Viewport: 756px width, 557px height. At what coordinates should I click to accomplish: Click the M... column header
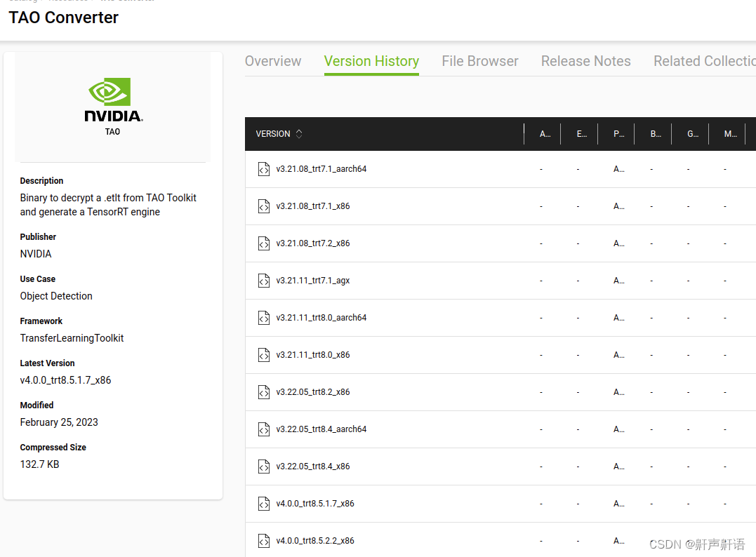click(x=730, y=134)
